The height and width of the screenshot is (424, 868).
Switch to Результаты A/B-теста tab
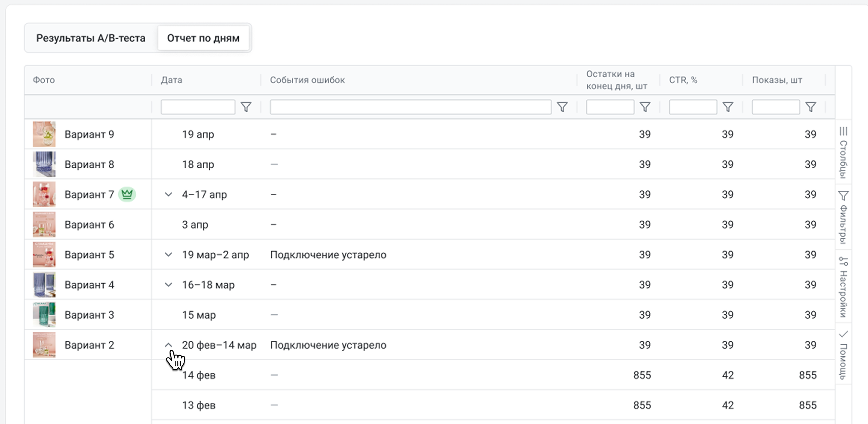point(91,38)
